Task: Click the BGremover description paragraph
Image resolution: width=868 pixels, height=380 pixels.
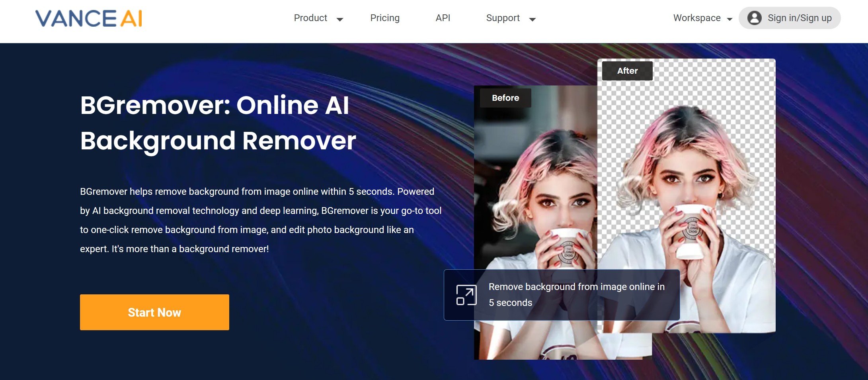Action: pyautogui.click(x=261, y=220)
